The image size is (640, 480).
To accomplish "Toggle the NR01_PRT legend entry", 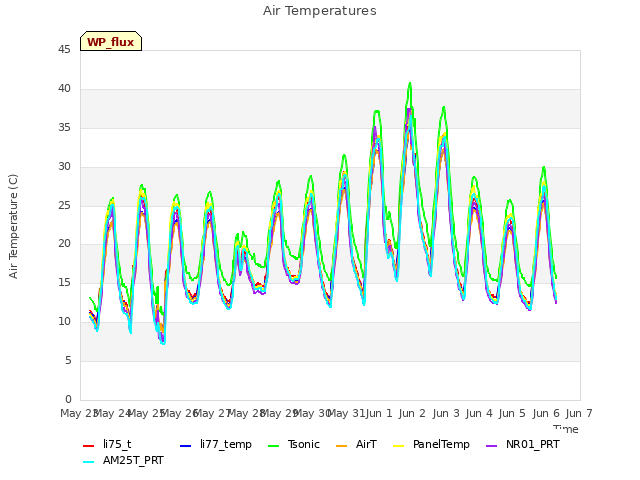I will tap(522, 444).
